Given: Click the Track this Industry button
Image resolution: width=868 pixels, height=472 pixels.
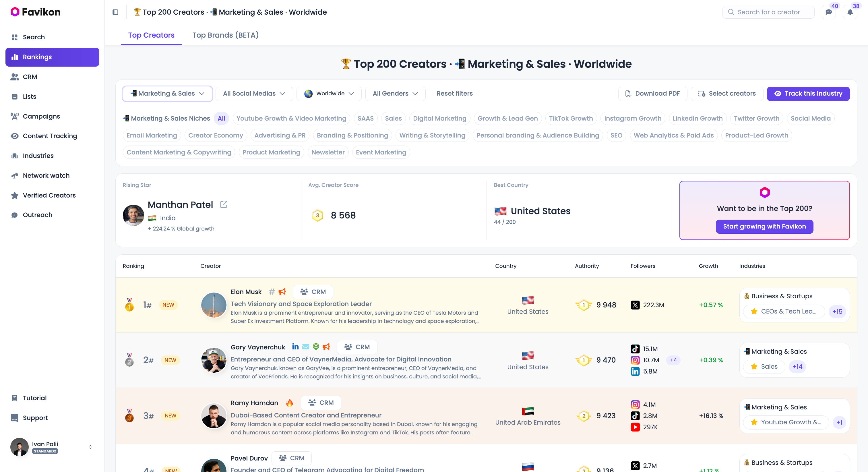Looking at the screenshot, I should click(x=808, y=93).
